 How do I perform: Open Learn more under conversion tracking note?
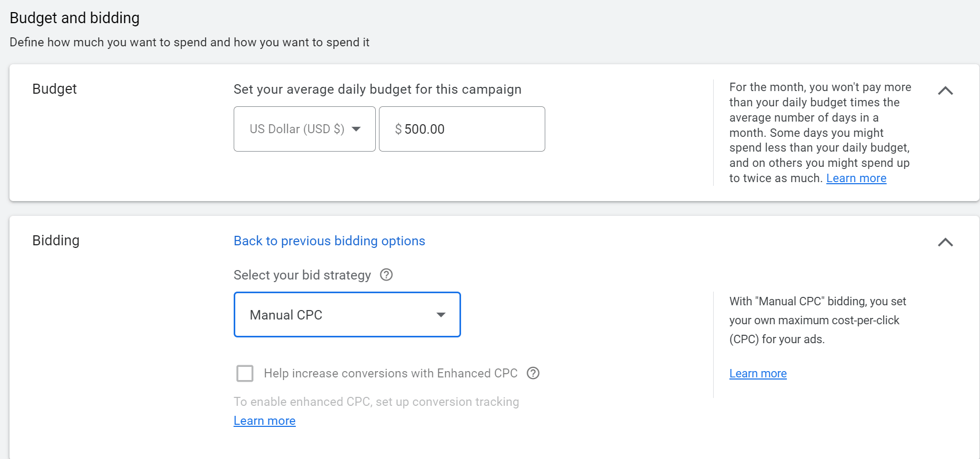(x=265, y=421)
